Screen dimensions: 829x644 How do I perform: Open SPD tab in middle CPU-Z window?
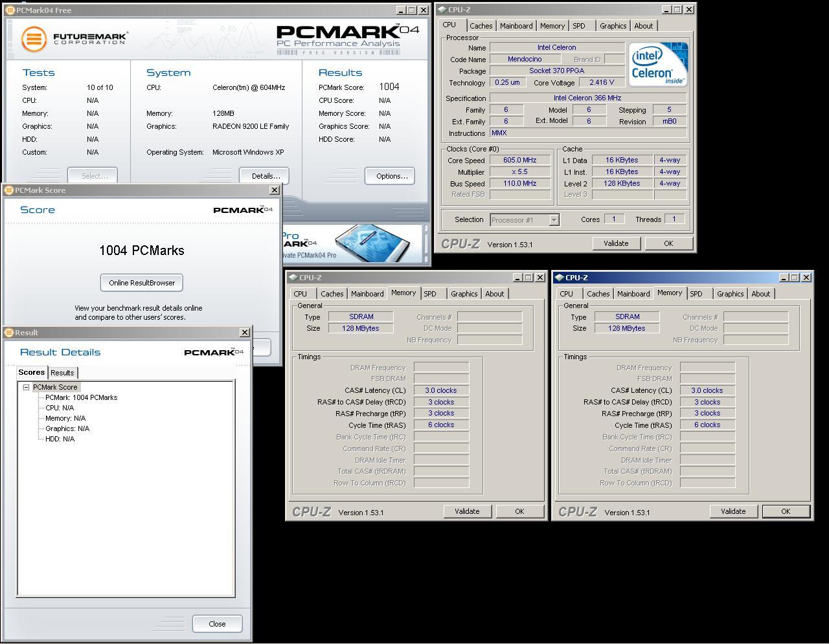430,294
